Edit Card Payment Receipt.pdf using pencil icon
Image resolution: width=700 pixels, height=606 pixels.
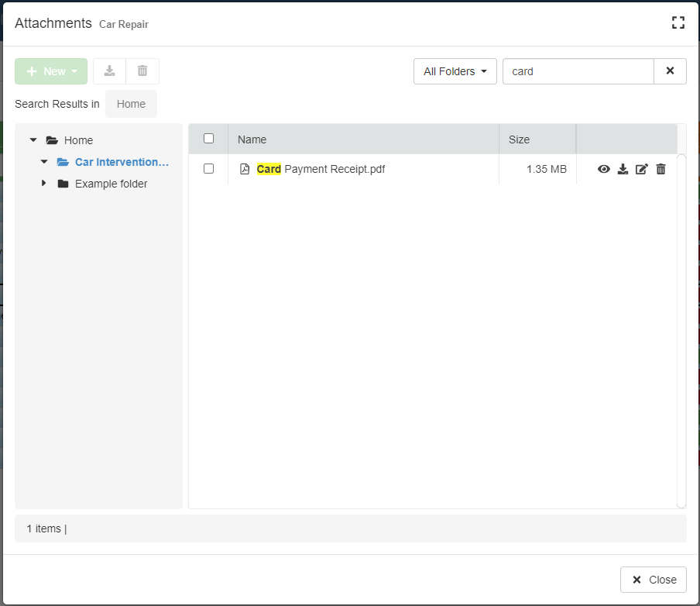[x=641, y=169]
